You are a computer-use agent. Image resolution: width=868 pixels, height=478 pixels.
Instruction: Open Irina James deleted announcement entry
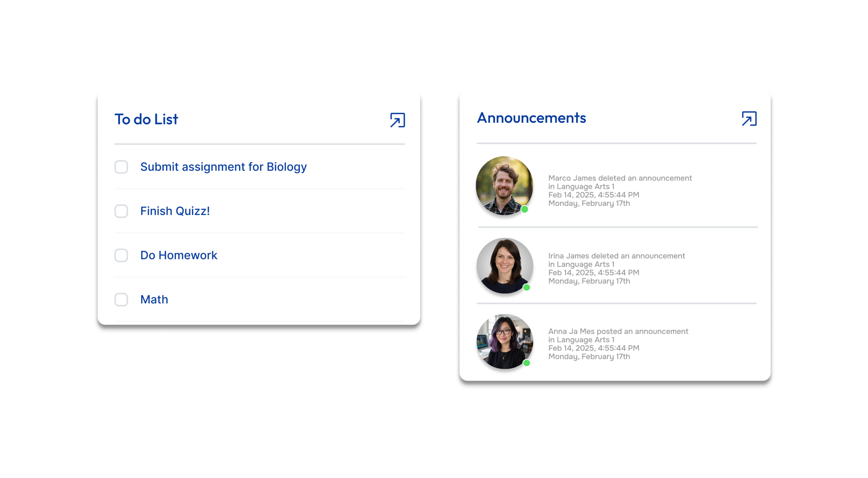tap(616, 268)
